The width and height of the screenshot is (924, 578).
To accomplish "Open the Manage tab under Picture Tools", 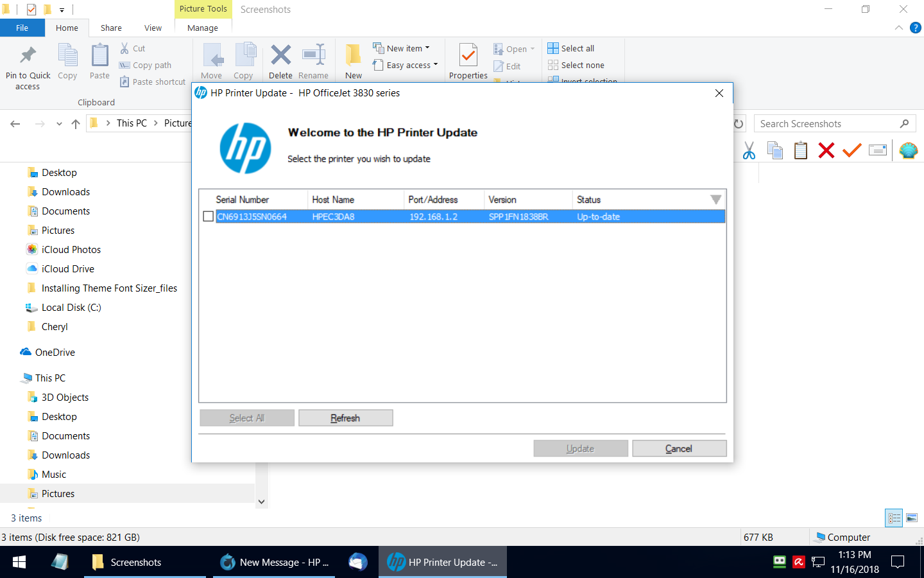I will click(203, 28).
